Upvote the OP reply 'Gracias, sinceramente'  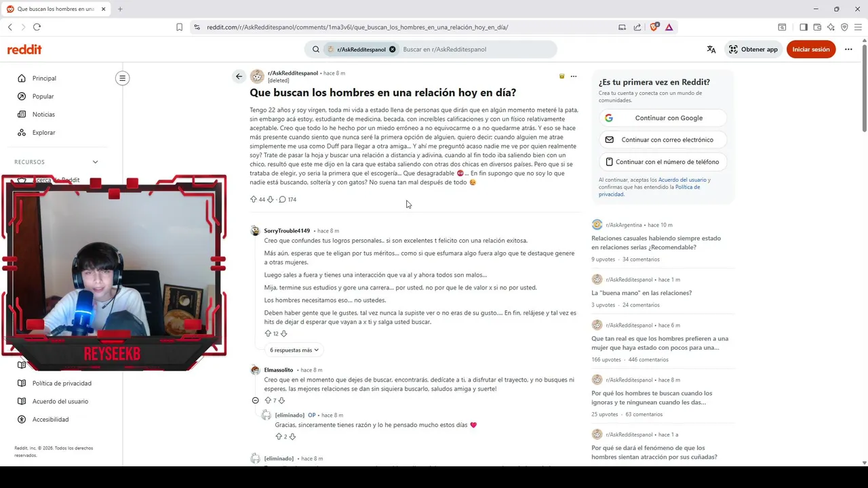coord(279,436)
